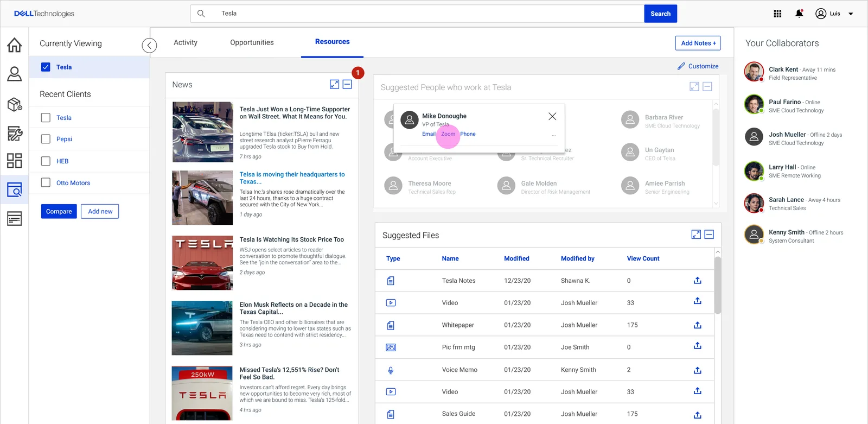
Task: Check the Pepsi client checkbox
Action: click(46, 139)
